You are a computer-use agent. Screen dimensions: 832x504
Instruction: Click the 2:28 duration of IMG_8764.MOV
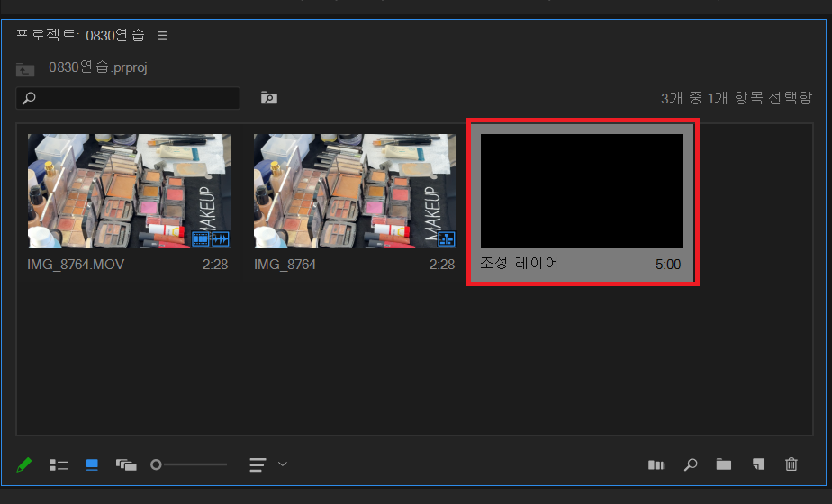[x=215, y=265]
